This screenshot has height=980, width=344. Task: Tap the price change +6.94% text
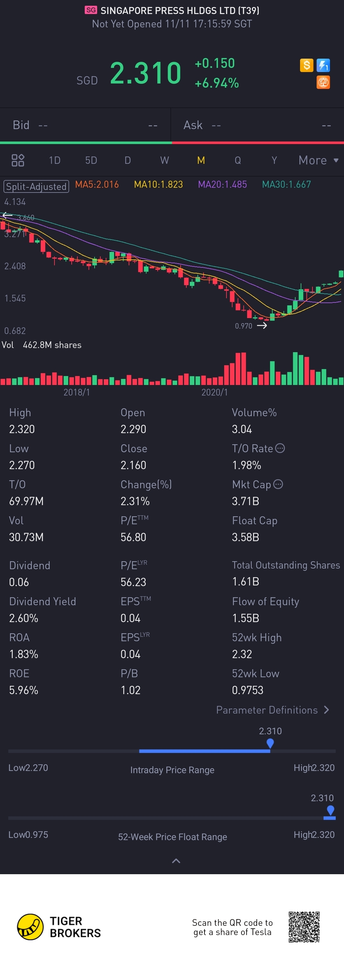point(217,83)
